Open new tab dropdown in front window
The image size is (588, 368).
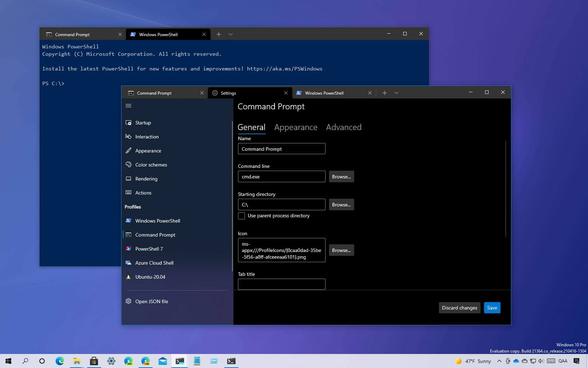(x=397, y=93)
